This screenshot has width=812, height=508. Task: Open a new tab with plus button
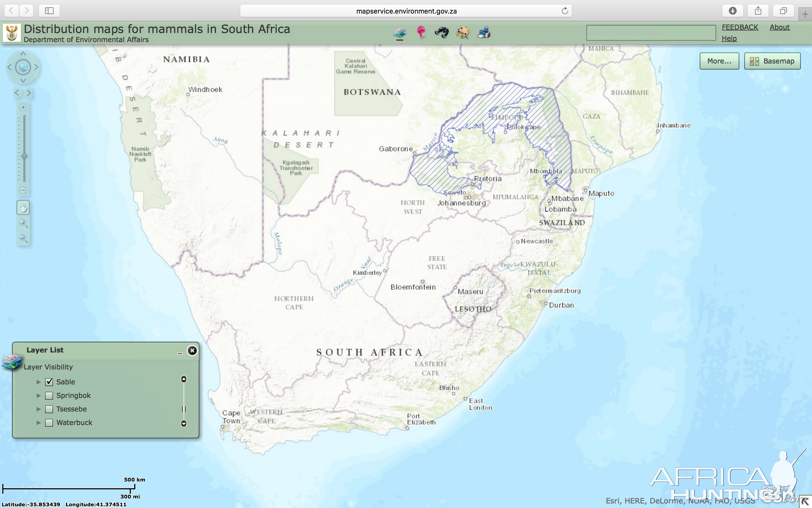pos(805,14)
